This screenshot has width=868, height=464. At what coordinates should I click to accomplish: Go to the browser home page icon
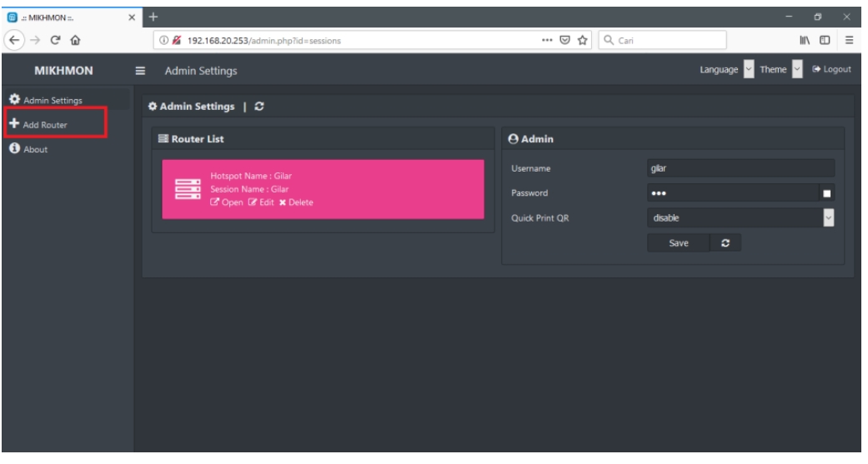coord(75,40)
